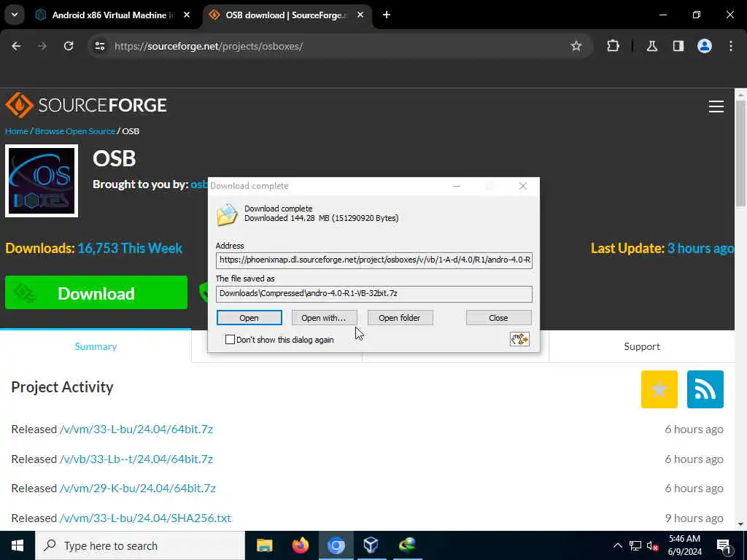The width and height of the screenshot is (747, 560).
Task: Open a new browser tab
Action: point(387,15)
